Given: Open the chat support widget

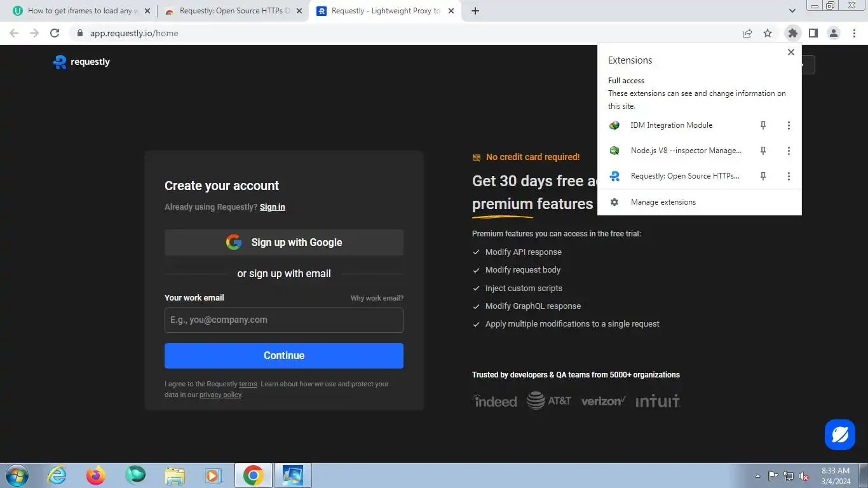Looking at the screenshot, I should click(840, 435).
